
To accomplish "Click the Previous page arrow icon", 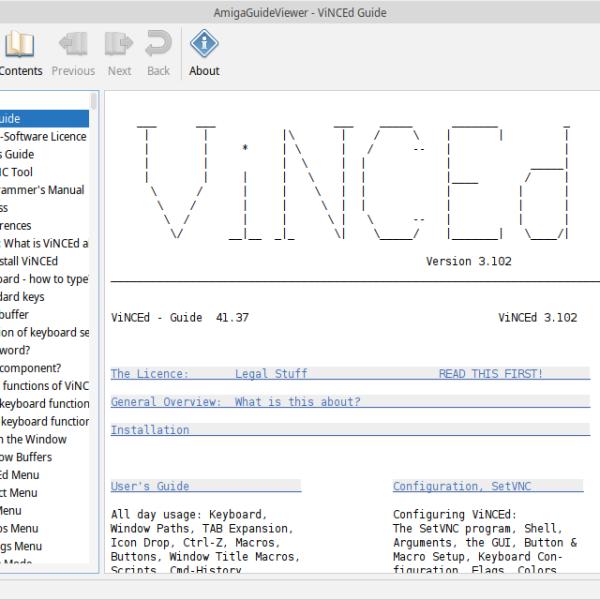I will [73, 44].
